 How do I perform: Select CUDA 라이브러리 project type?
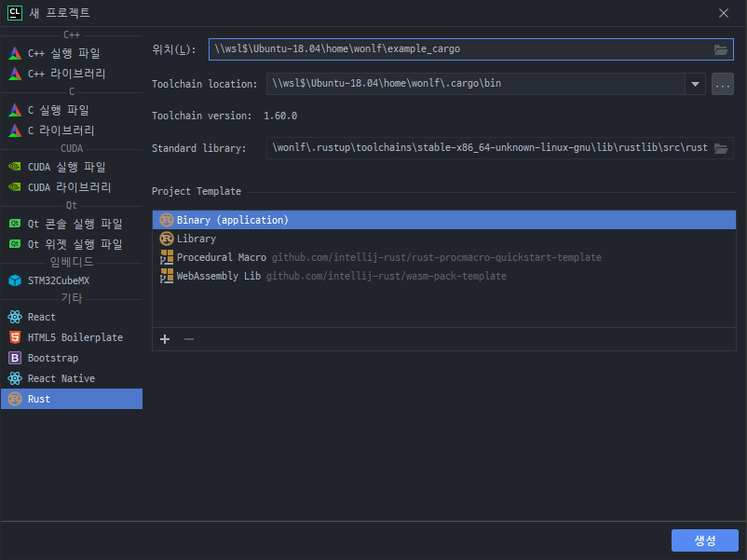click(x=72, y=187)
